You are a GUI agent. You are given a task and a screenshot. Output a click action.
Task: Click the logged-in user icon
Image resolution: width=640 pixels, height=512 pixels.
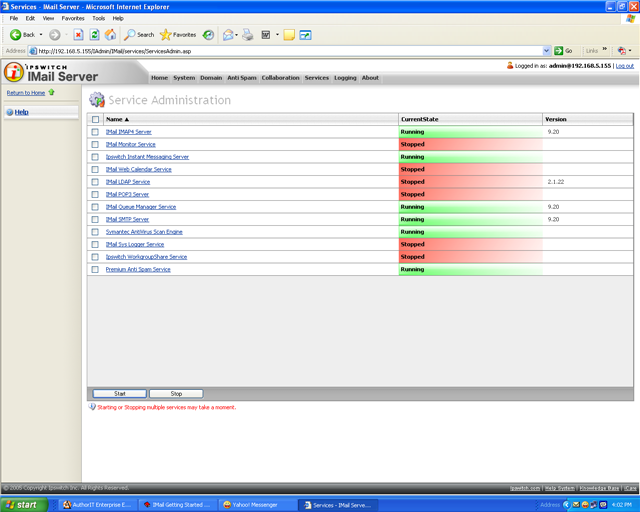tap(510, 65)
